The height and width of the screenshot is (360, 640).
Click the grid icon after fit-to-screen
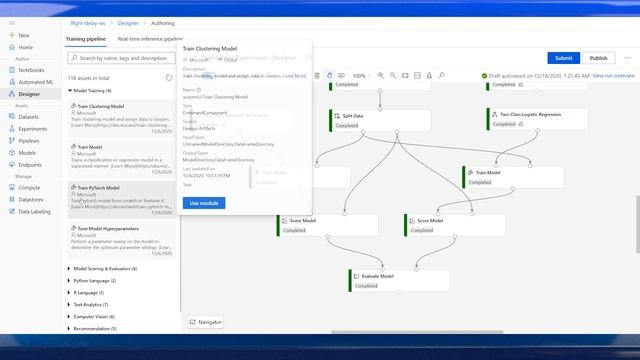(417, 76)
